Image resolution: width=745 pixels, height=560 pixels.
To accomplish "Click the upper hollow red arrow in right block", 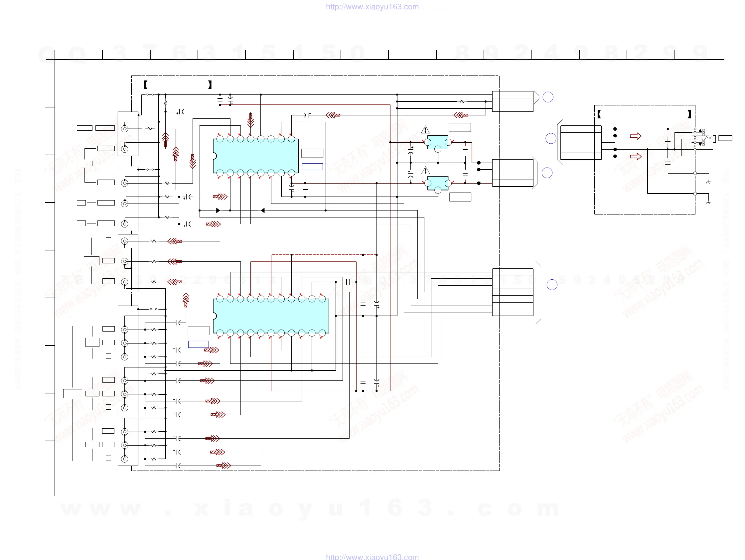I will pyautogui.click(x=636, y=136).
